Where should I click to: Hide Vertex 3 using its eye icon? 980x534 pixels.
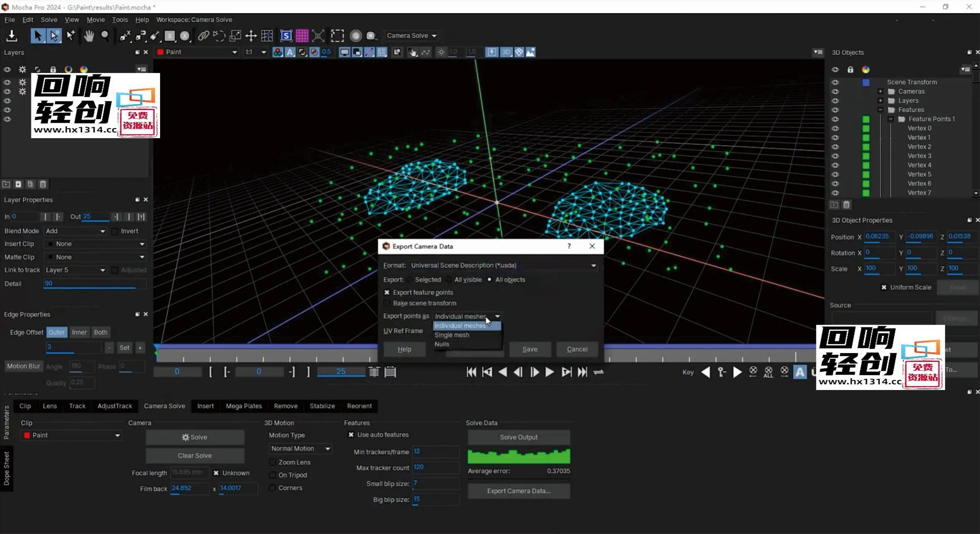pyautogui.click(x=835, y=156)
